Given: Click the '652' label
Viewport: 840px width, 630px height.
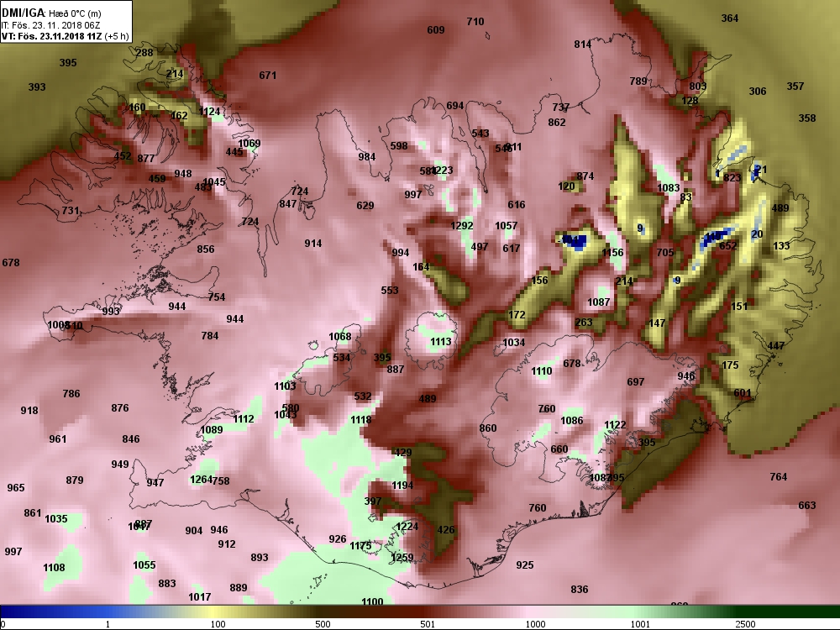Looking at the screenshot, I should click(x=728, y=245).
